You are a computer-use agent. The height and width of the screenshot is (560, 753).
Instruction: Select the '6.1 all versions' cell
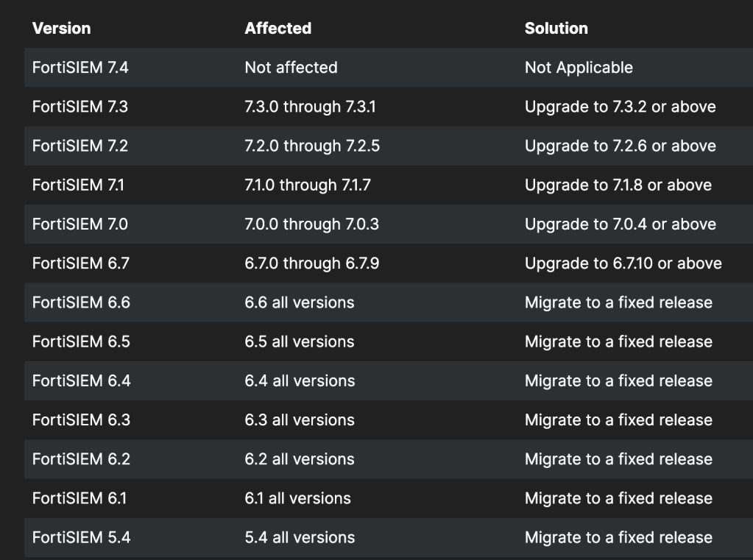coord(297,498)
